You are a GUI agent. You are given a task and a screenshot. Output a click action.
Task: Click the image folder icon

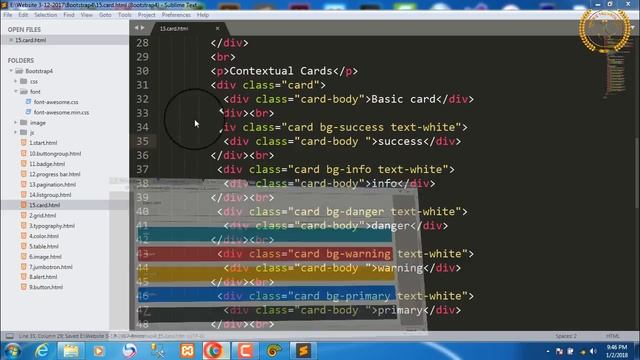tap(24, 122)
